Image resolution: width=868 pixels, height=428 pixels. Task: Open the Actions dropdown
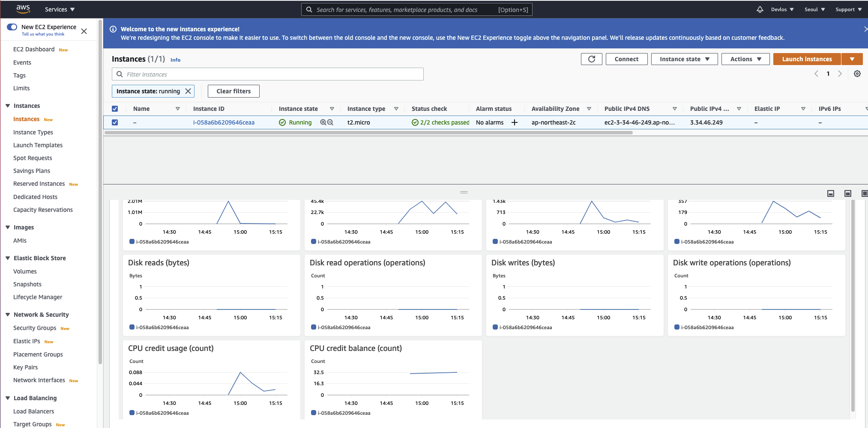pyautogui.click(x=745, y=59)
